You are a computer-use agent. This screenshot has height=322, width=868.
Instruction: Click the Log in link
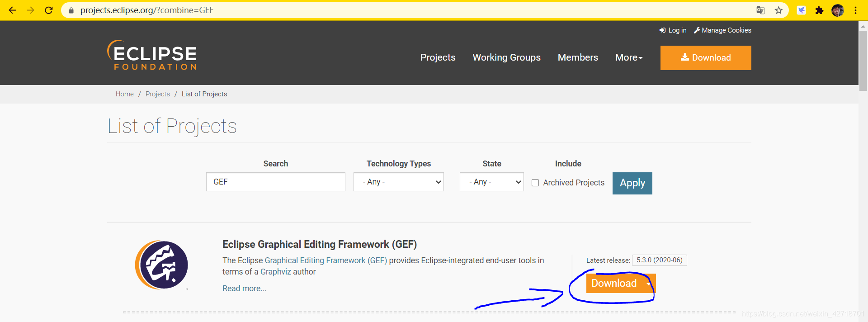tap(673, 30)
